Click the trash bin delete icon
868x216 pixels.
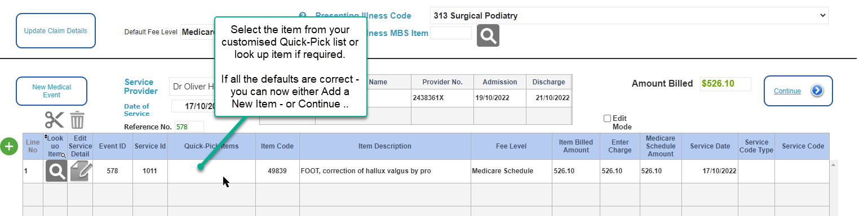click(x=77, y=120)
